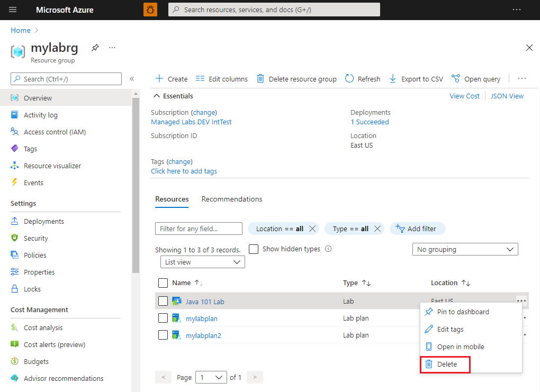Viewport: 540px width, 392px height.
Task: Click the Budgets icon in Cost Management
Action: [14, 361]
